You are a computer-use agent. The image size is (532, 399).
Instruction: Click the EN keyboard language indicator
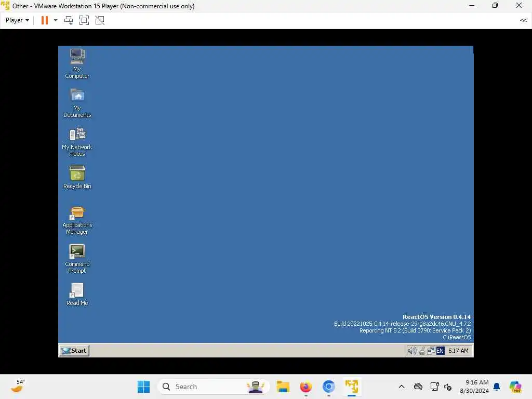click(440, 351)
